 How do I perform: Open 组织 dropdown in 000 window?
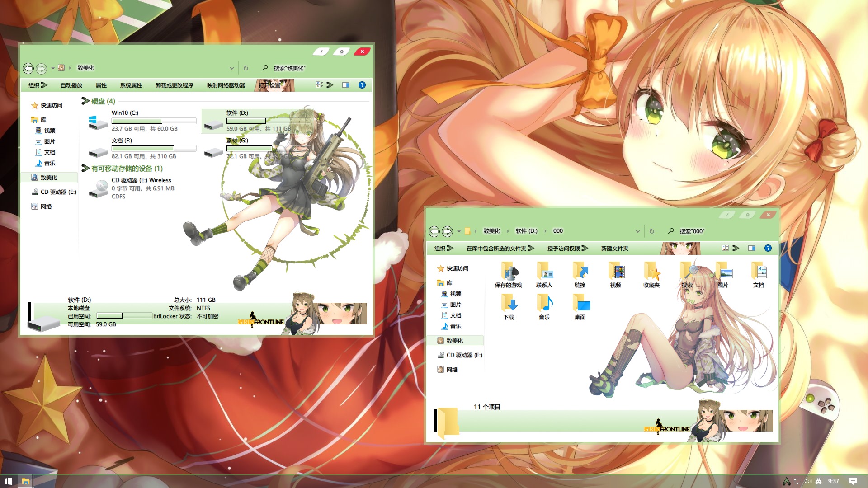pyautogui.click(x=444, y=248)
